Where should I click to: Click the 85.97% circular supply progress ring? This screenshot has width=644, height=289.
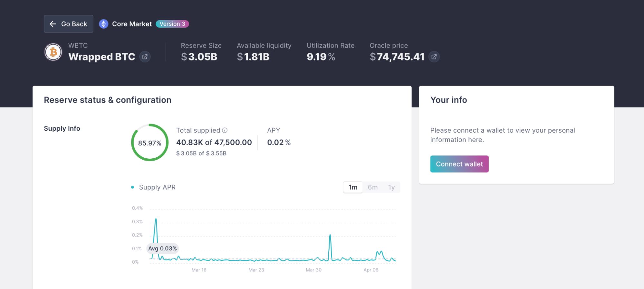pos(150,143)
